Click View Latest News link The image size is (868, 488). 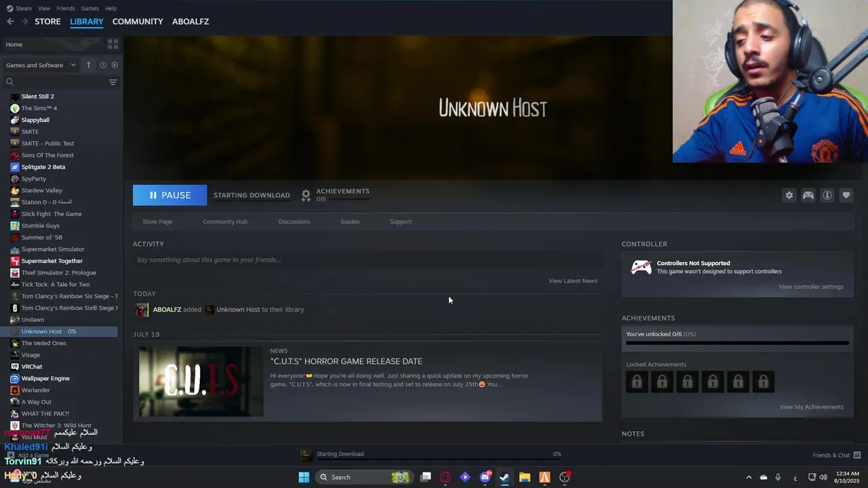click(x=573, y=281)
